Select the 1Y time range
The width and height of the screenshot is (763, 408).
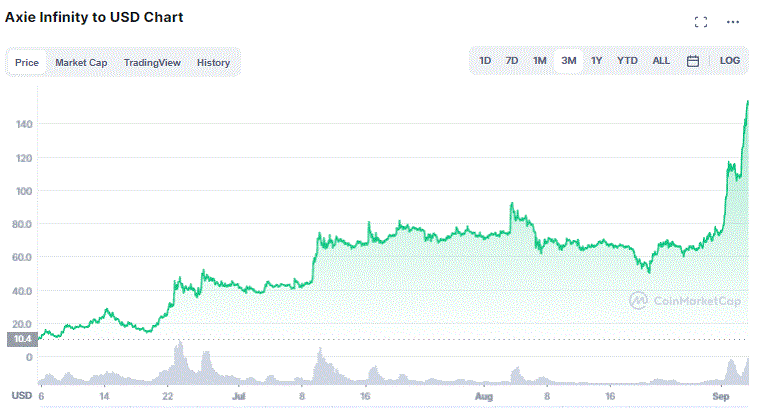coord(597,61)
